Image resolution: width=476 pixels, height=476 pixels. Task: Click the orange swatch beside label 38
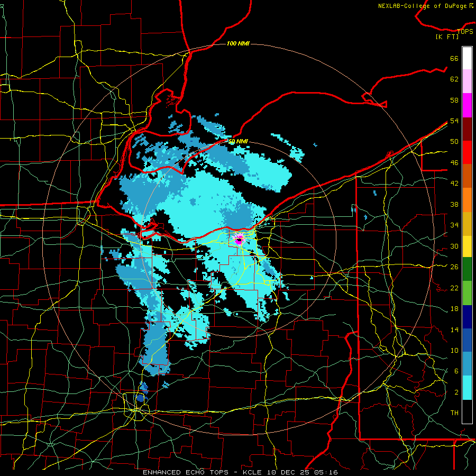click(467, 200)
